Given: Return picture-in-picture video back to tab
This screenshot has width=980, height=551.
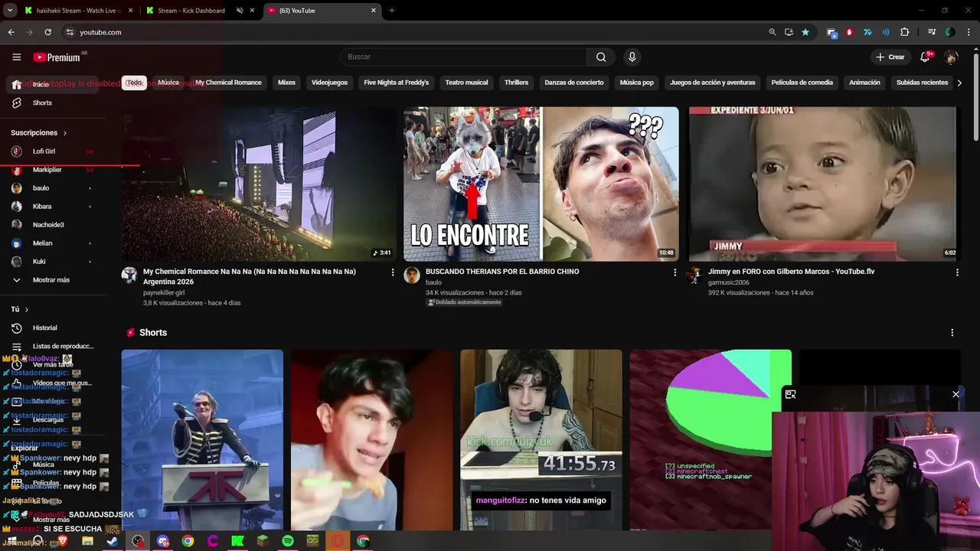Looking at the screenshot, I should pyautogui.click(x=791, y=394).
